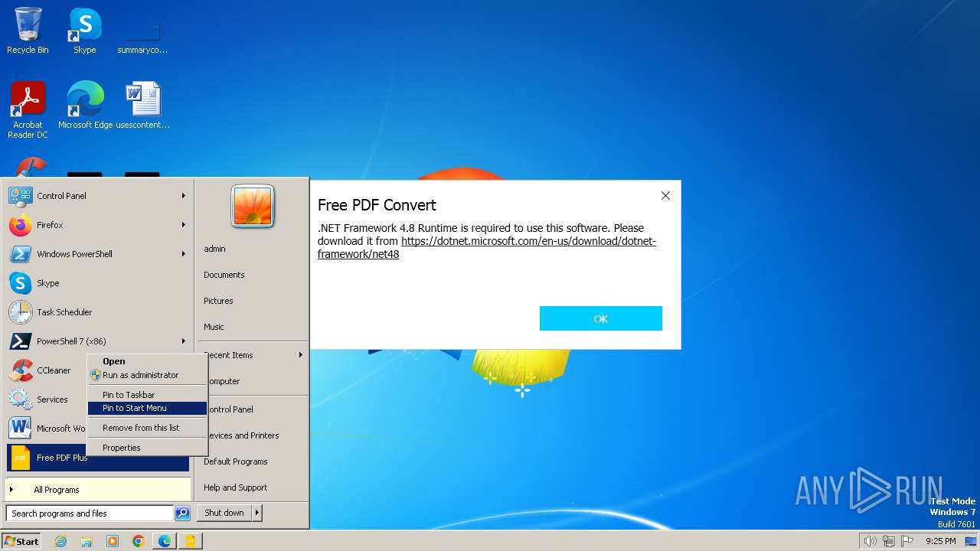Image resolution: width=980 pixels, height=551 pixels.
Task: Click the search magnifier button in Start menu
Action: 182,514
